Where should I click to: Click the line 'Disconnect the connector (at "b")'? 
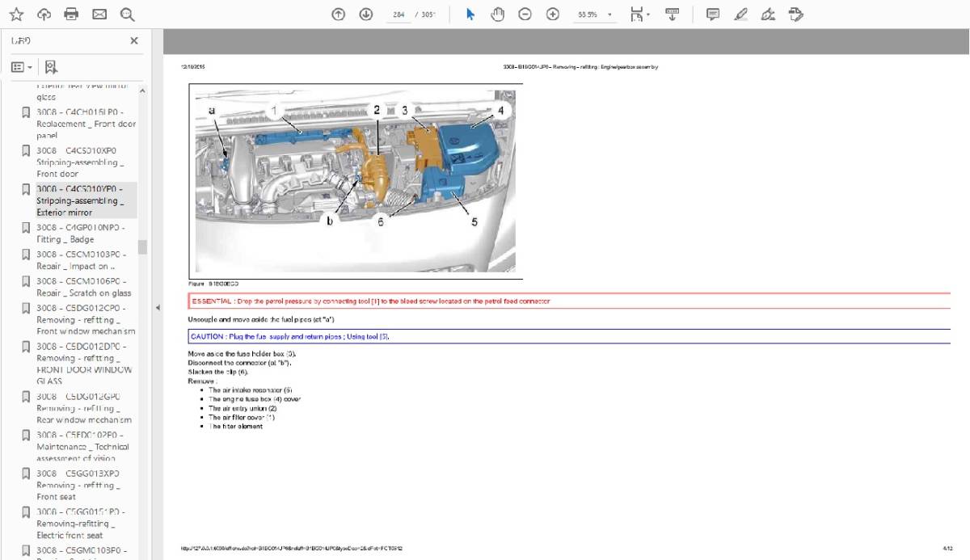239,363
